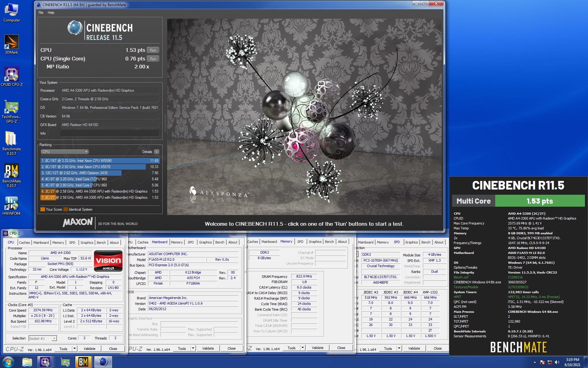Open Memory tab in SPD CPU-Z window
The image size is (588, 368).
(383, 242)
